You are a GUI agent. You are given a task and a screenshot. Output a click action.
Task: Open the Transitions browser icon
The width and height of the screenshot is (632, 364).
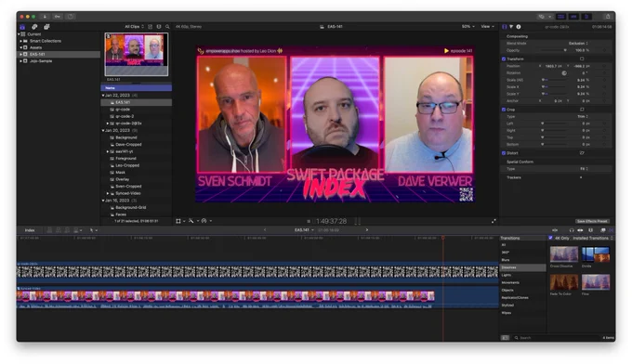[x=612, y=230]
